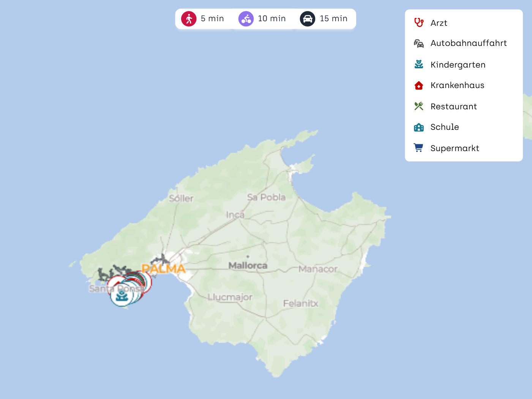Click the purple cycling 10 min icon
The image size is (532, 399).
[x=246, y=19]
